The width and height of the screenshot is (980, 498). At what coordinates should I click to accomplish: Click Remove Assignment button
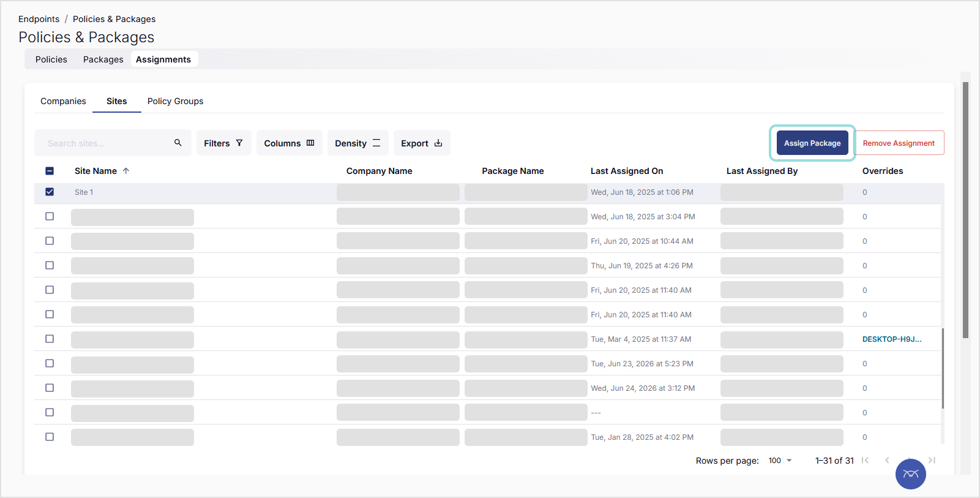899,143
